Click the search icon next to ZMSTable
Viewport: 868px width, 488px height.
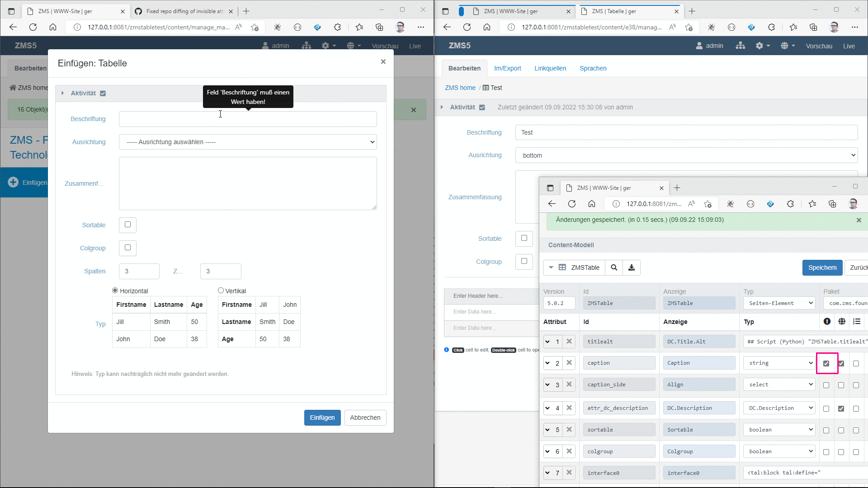pos(614,267)
